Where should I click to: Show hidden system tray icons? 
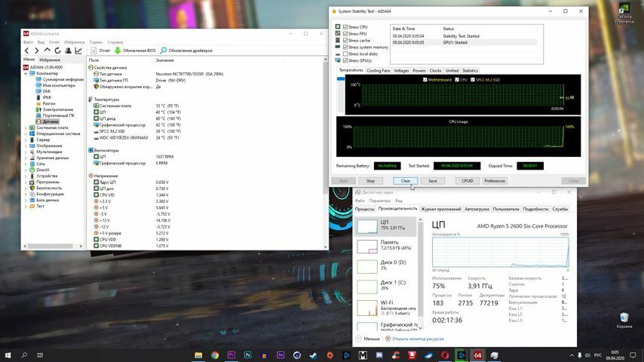572,355
